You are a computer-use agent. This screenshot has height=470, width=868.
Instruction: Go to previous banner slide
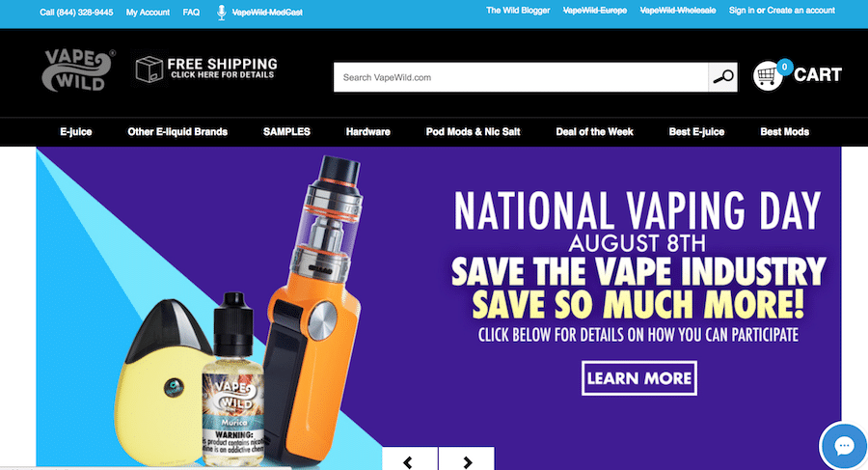(x=410, y=459)
